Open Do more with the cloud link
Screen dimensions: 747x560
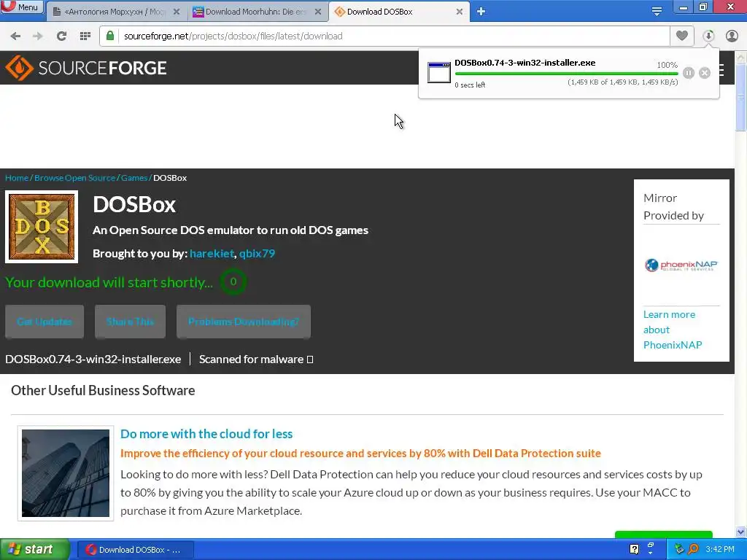click(206, 434)
